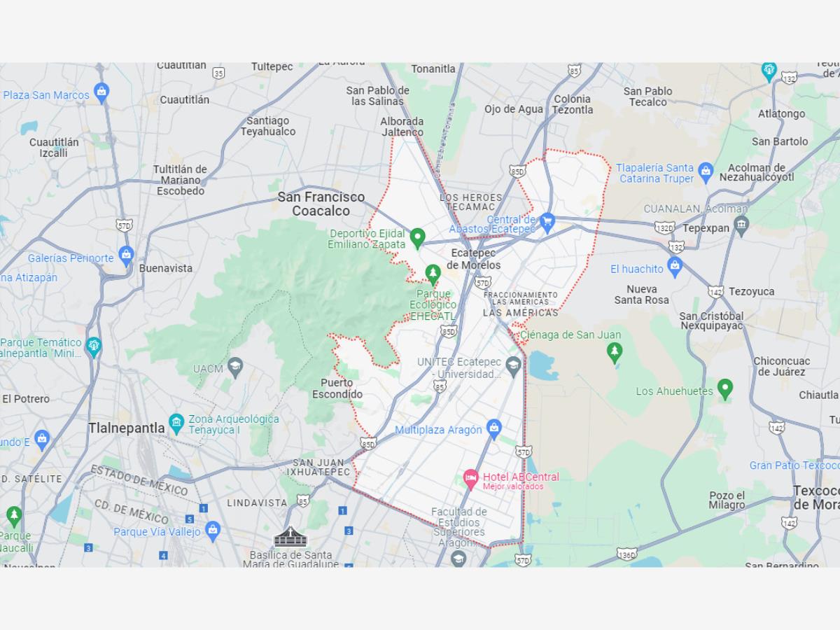Open the Parque Temático attraction pin
The width and height of the screenshot is (840, 630).
click(x=93, y=346)
